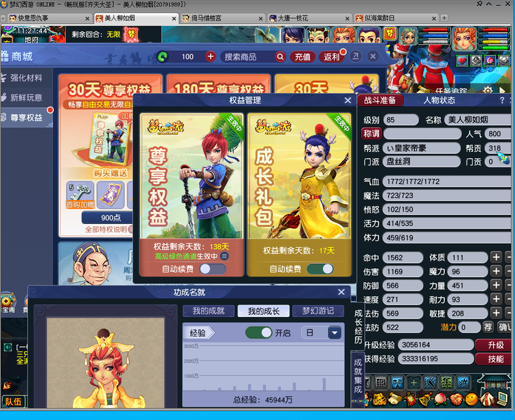Switch to 我的成长 tab
515x420 pixels.
click(263, 311)
